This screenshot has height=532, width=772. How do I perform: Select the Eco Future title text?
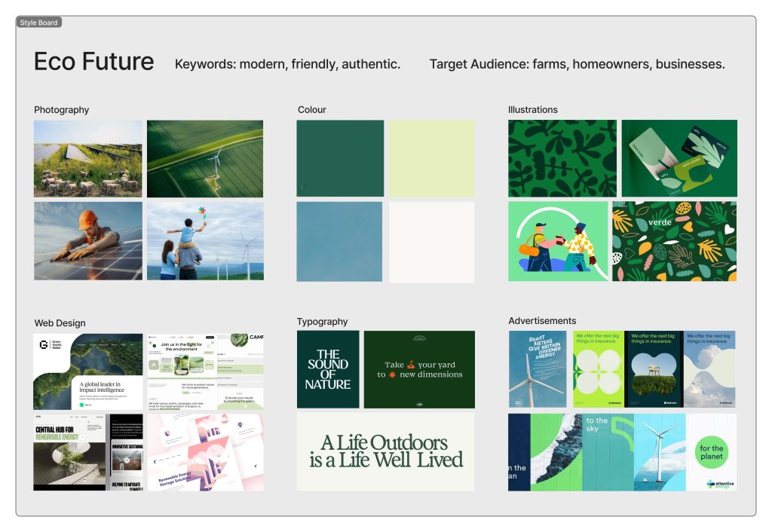(x=93, y=62)
